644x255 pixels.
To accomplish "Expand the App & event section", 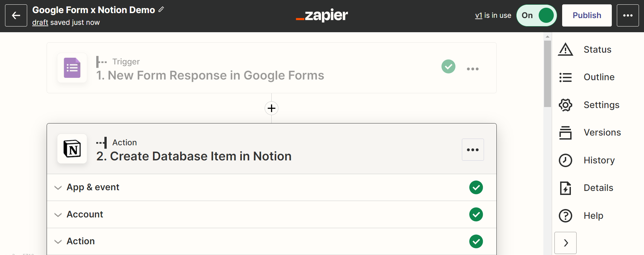I will 272,188.
